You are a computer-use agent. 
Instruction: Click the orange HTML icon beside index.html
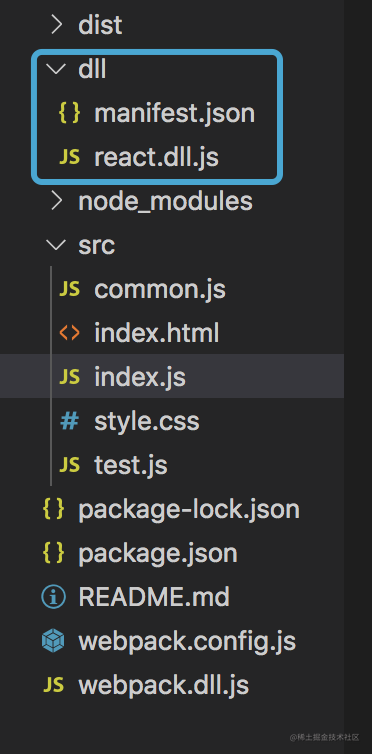click(x=69, y=333)
